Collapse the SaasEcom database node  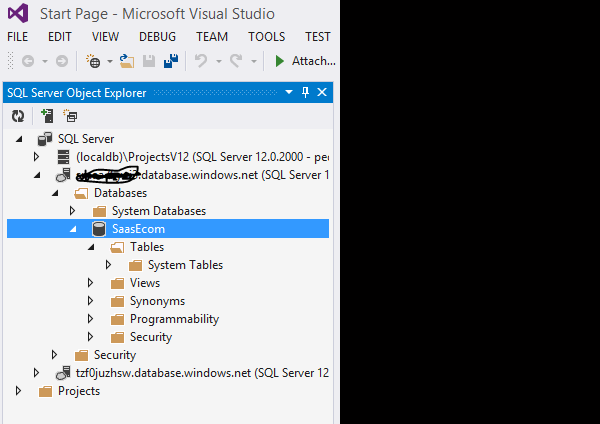pos(73,229)
